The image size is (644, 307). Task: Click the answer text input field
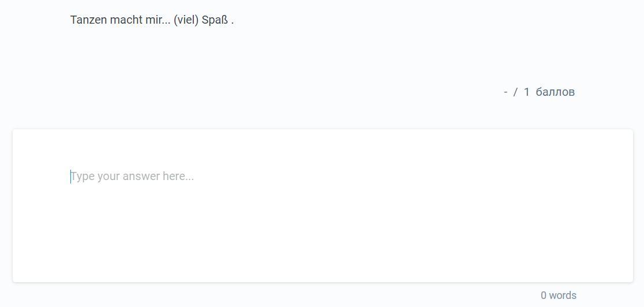[323, 205]
